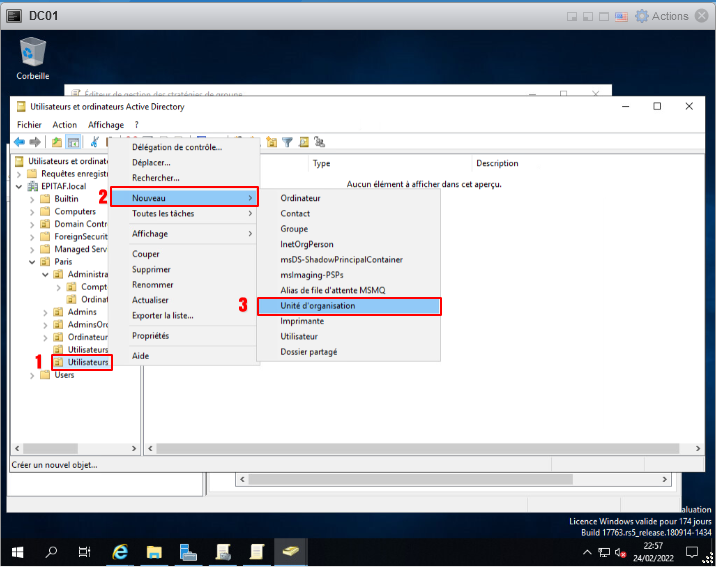716x567 pixels.
Task: Click the up one level folder icon
Action: coord(57,142)
